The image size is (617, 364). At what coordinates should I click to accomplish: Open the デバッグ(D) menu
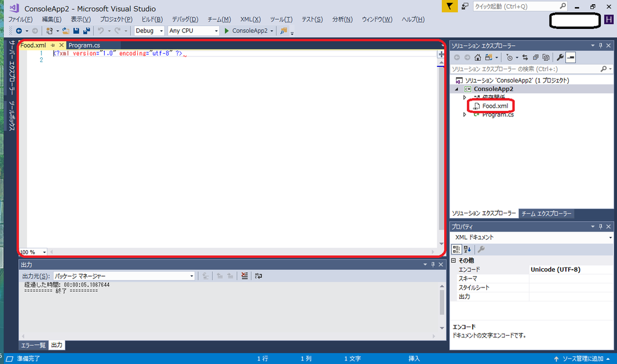(185, 19)
